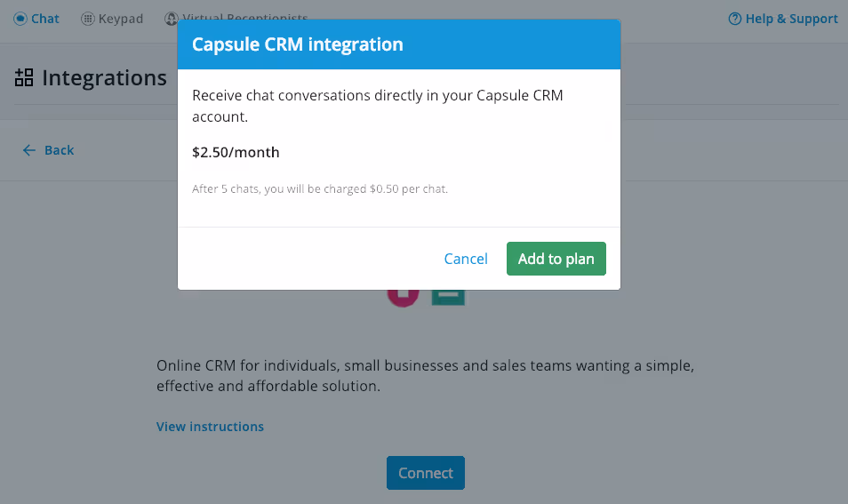This screenshot has width=848, height=504.
Task: Open the Keypad tab
Action: 120,19
